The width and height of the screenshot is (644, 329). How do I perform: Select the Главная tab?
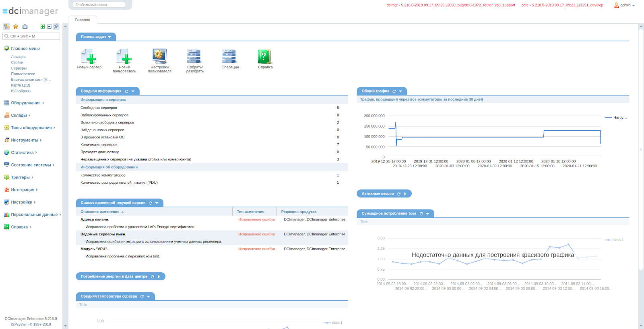click(83, 19)
